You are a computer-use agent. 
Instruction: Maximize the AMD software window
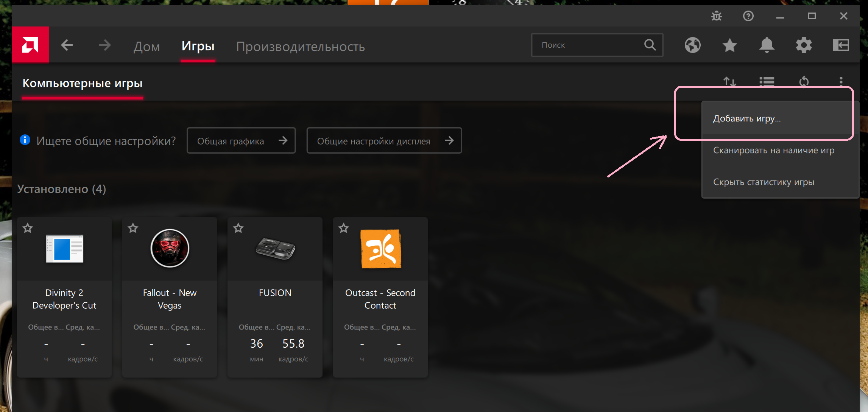[812, 16]
